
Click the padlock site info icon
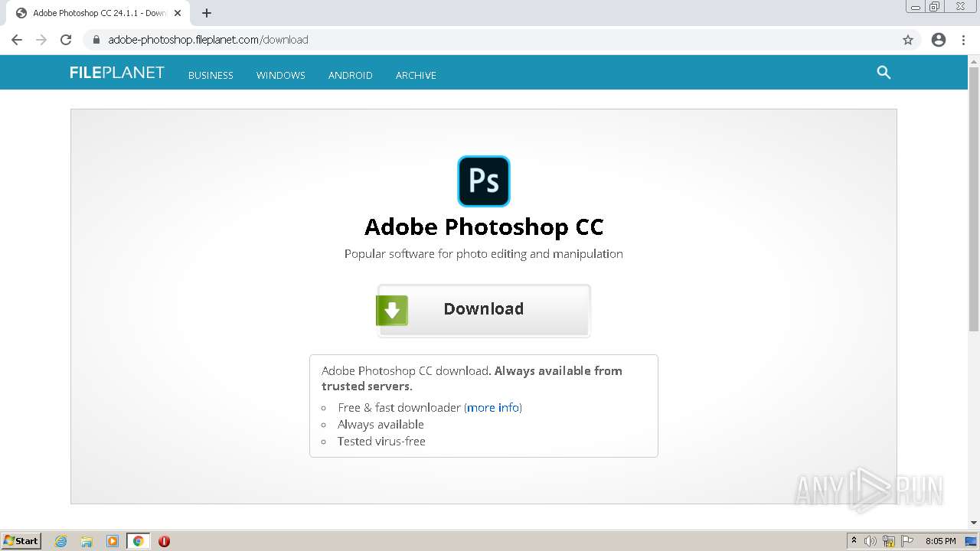[96, 40]
